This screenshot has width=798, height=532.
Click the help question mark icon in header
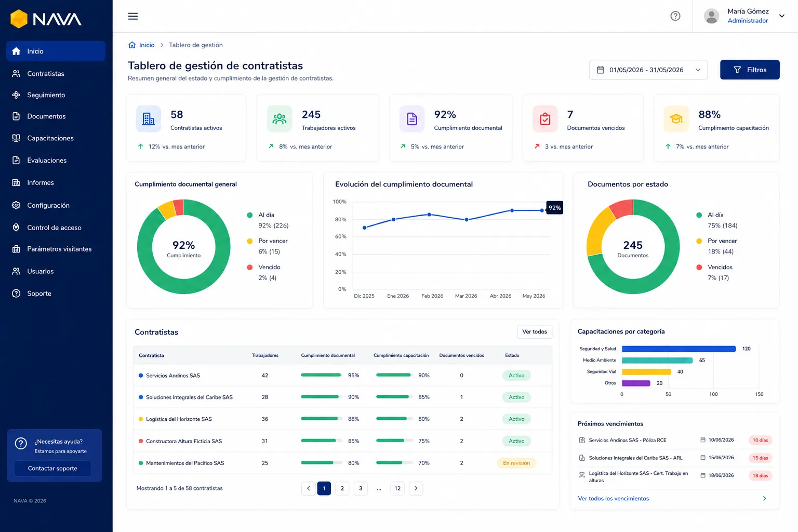(675, 16)
